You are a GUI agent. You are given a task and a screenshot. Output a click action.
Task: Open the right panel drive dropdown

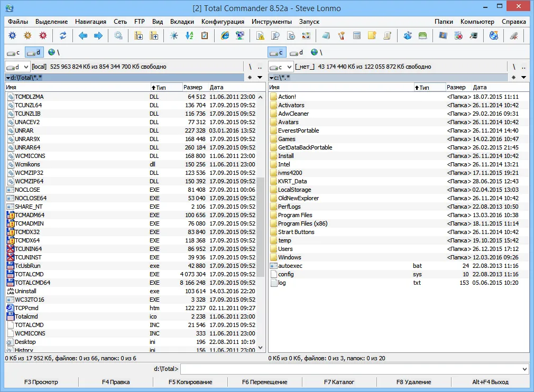click(x=281, y=67)
